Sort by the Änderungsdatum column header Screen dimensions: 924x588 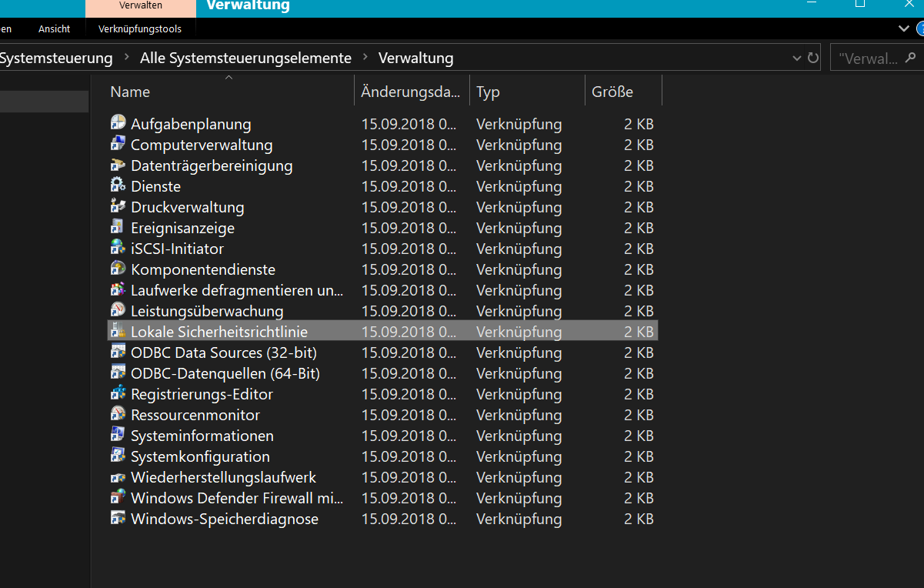click(412, 92)
